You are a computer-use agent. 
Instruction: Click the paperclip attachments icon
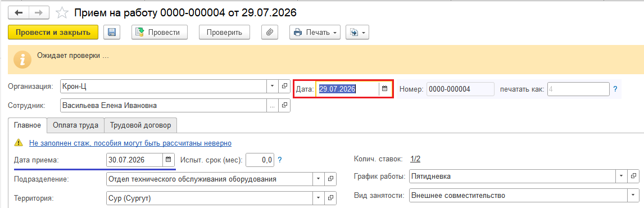(x=270, y=32)
